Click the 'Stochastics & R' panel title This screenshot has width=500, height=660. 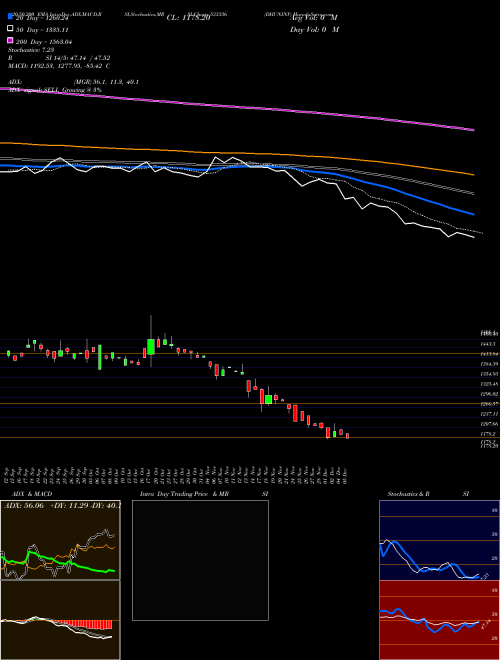408,494
